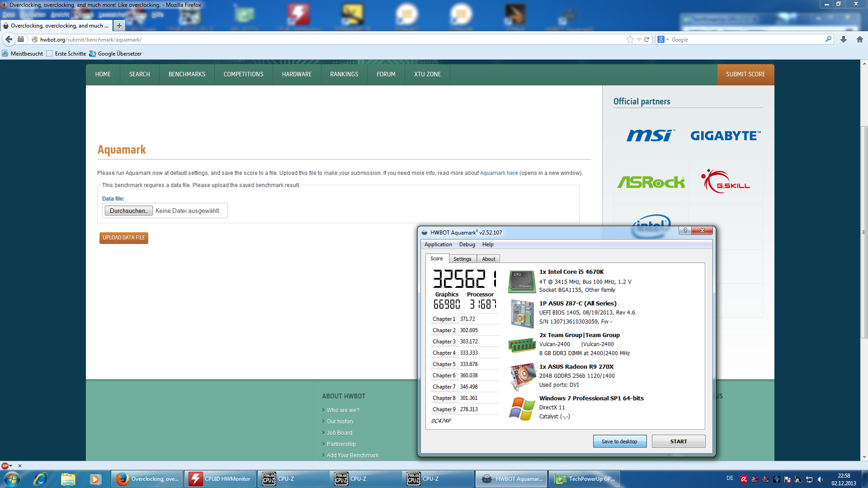Close the addon bar with the X

pyautogui.click(x=20, y=466)
